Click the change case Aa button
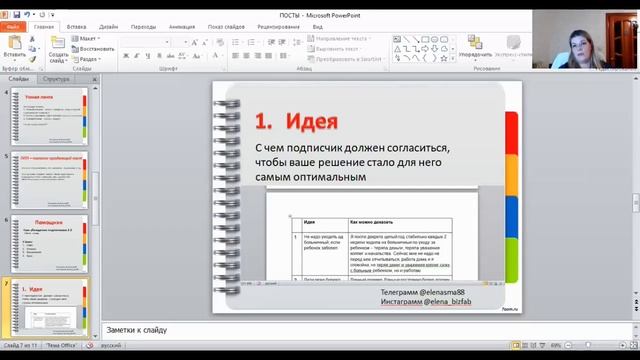This screenshot has height=360, width=640. pos(197,56)
